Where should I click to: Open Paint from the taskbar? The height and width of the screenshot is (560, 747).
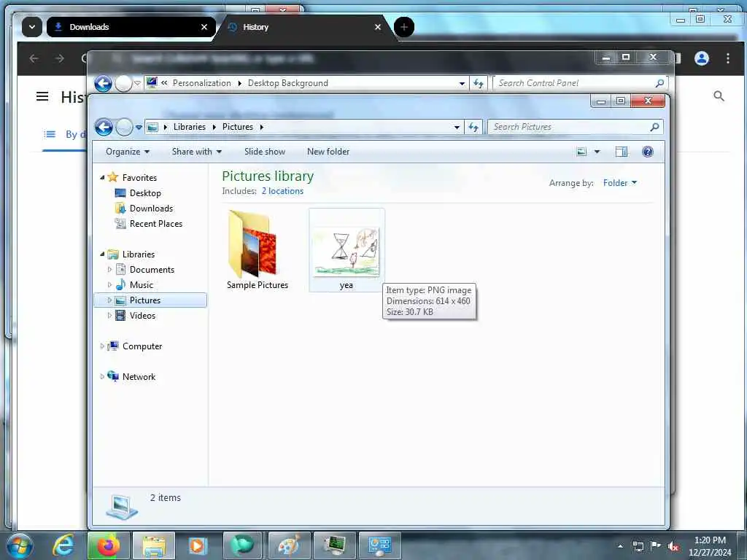click(x=289, y=545)
